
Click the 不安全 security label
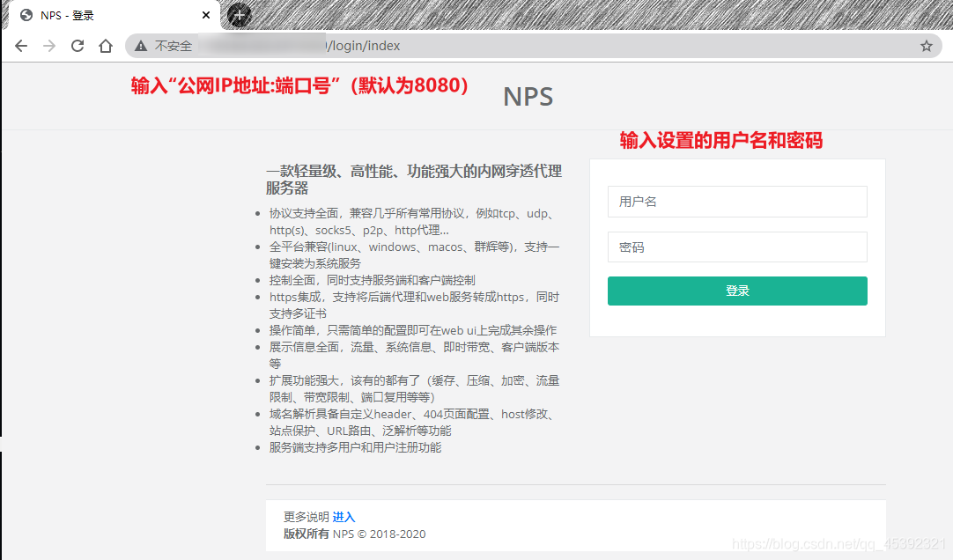(x=174, y=46)
